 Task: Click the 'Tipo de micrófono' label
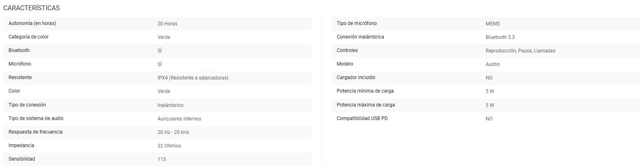pos(356,23)
